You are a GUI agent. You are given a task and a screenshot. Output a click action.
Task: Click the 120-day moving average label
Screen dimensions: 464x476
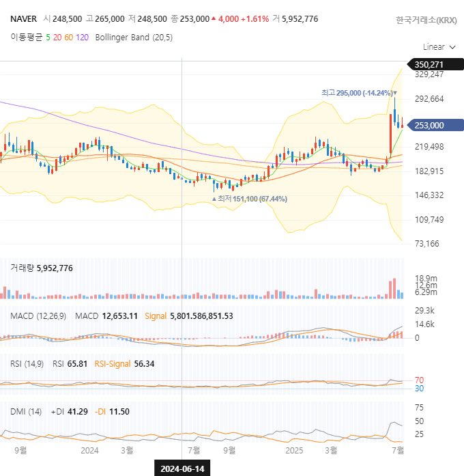82,38
